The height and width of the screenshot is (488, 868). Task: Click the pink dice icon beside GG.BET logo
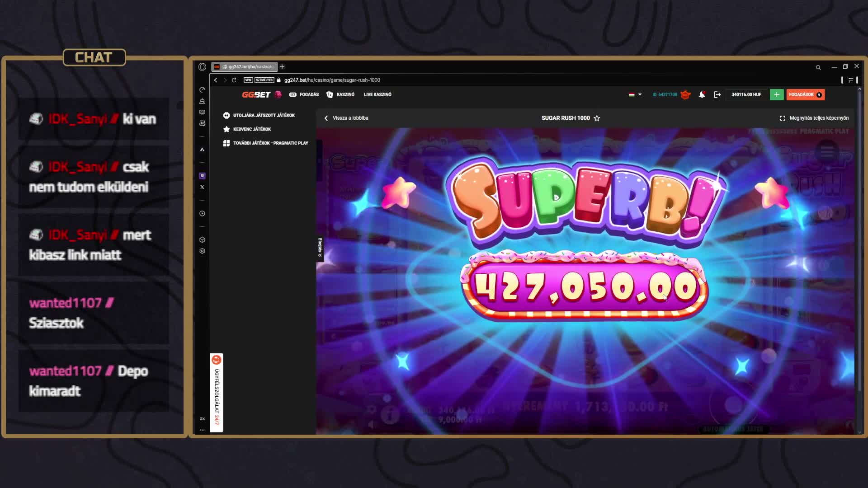(x=278, y=94)
